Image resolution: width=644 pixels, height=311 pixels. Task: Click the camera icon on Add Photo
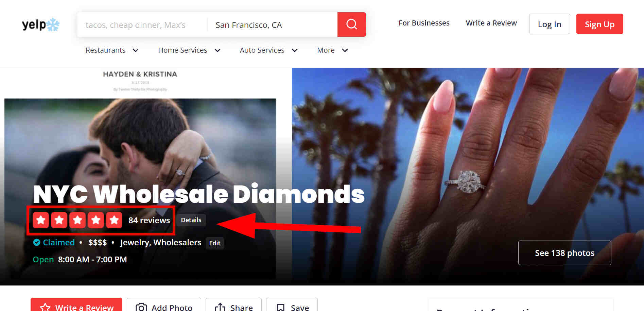(x=141, y=307)
